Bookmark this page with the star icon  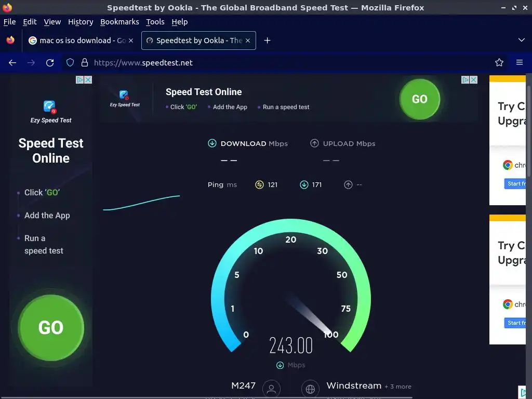click(x=499, y=62)
